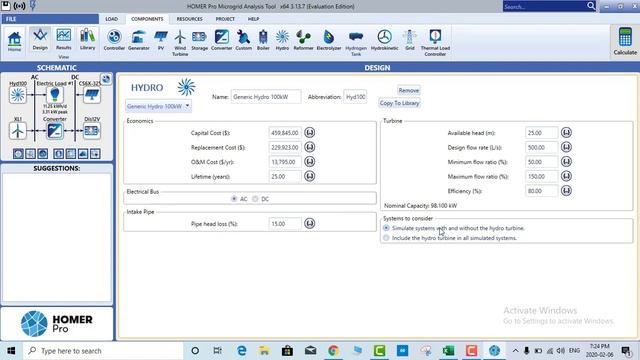Switch to the HELP tab
Screen dimensions: 640x360
[x=253, y=19]
